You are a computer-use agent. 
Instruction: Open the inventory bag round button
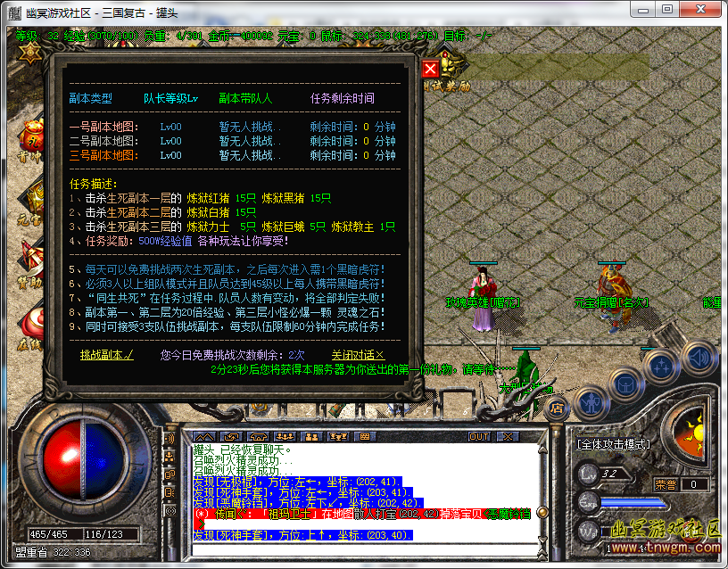[625, 385]
